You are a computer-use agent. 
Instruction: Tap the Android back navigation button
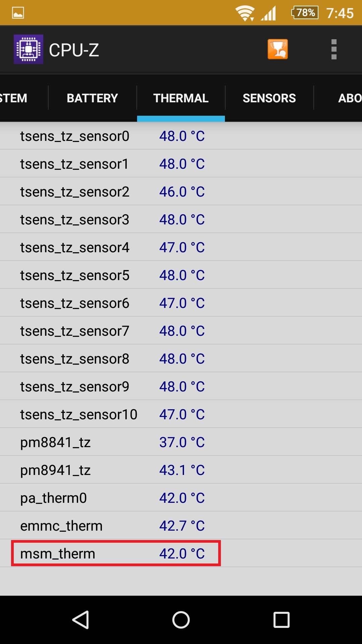[80, 620]
